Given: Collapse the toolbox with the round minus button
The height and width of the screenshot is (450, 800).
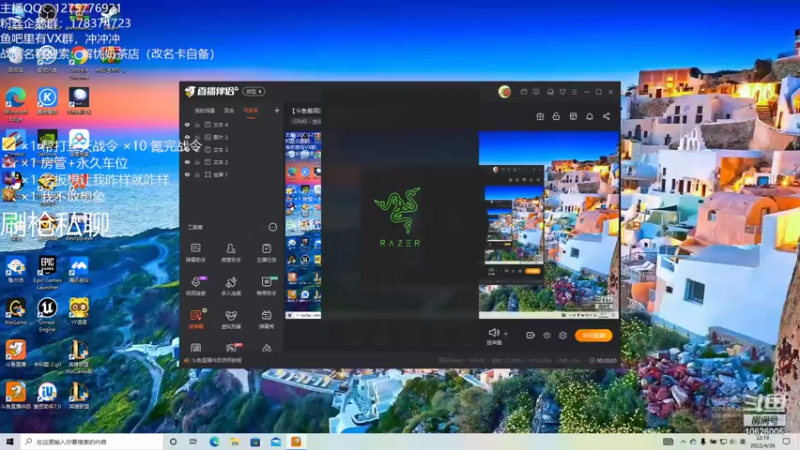Looking at the screenshot, I should [x=272, y=227].
